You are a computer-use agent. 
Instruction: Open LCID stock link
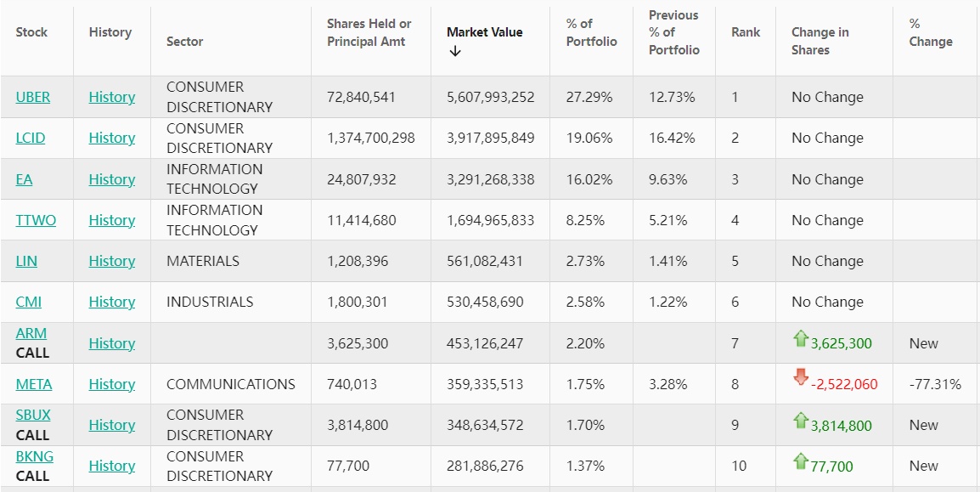pos(31,138)
